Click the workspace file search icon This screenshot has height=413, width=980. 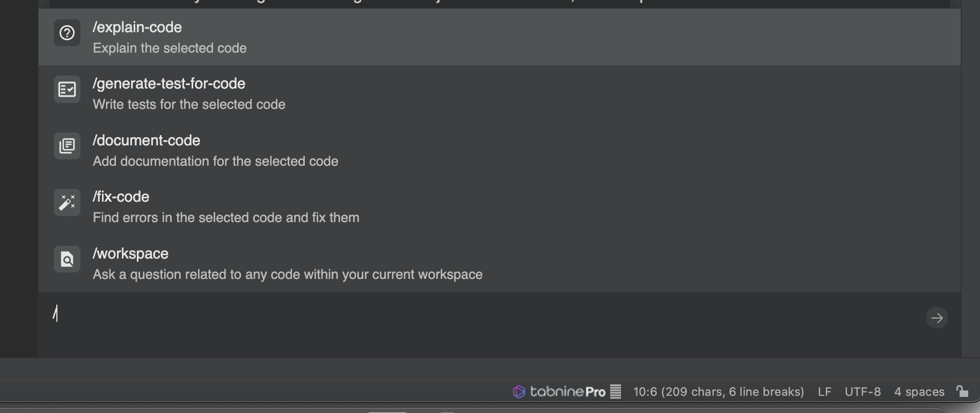pyautogui.click(x=67, y=260)
